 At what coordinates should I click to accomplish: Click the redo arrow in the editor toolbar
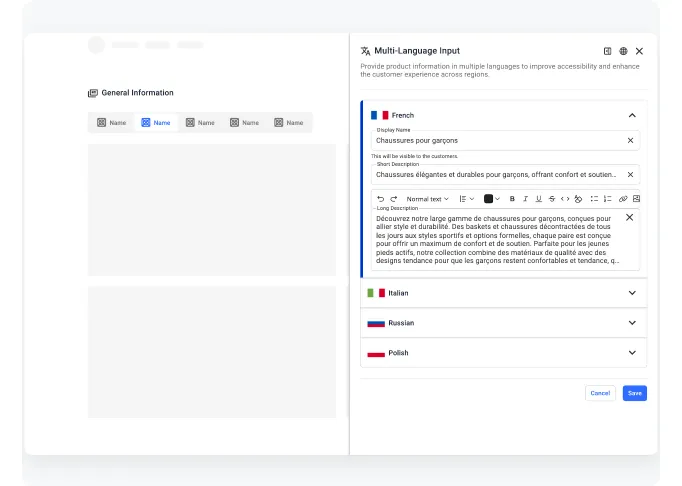tap(394, 199)
